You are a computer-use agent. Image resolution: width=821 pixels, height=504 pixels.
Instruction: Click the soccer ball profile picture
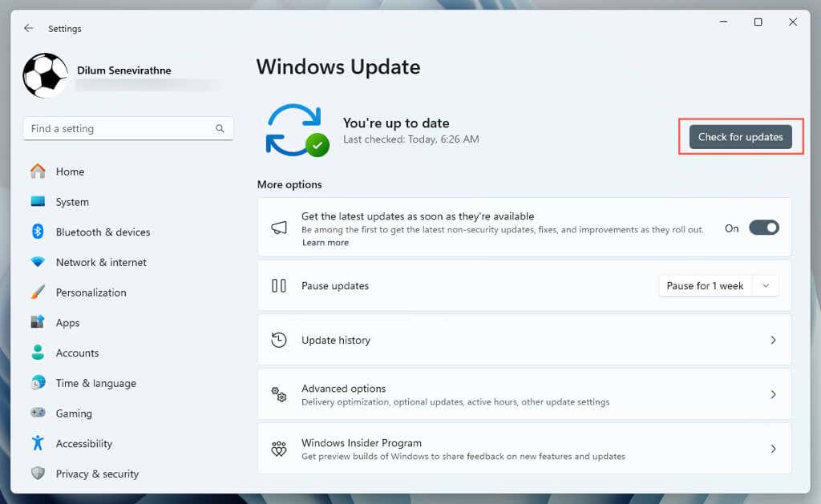[46, 75]
